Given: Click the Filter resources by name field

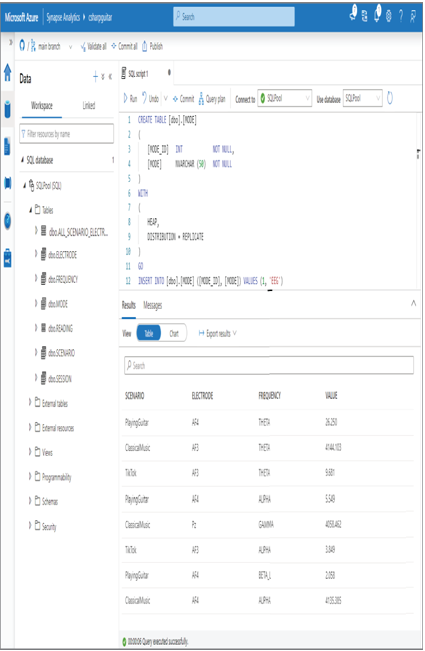Looking at the screenshot, I should [66, 134].
